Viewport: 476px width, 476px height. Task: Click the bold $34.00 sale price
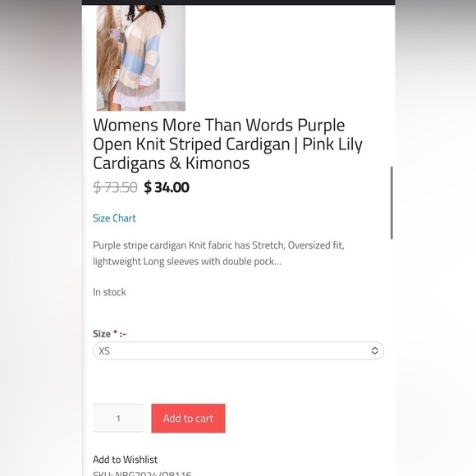click(x=167, y=187)
